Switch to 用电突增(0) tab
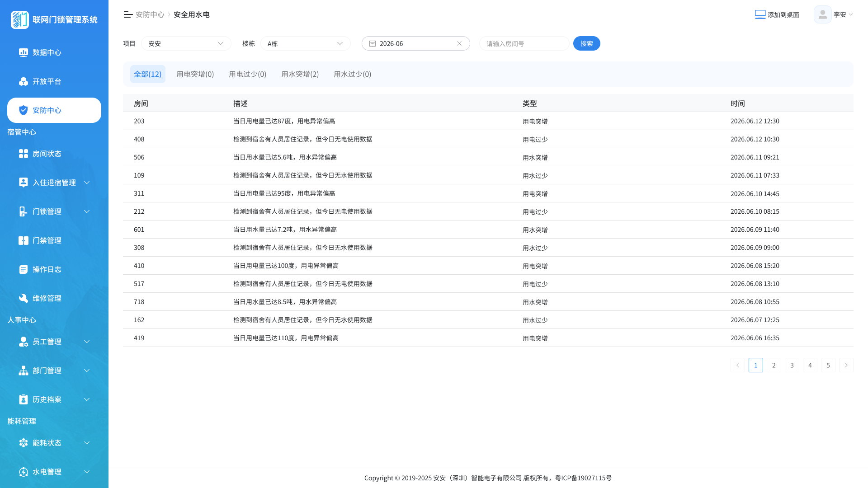The image size is (868, 488). (x=195, y=74)
